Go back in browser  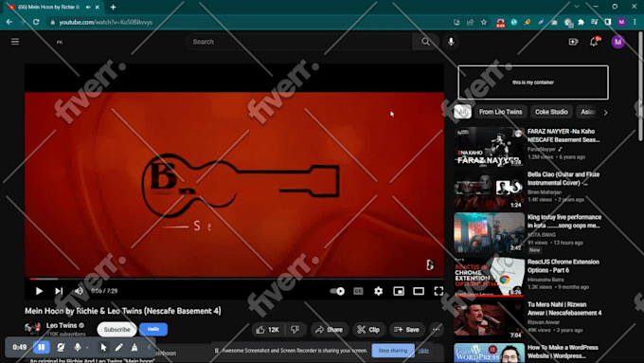tap(9, 22)
